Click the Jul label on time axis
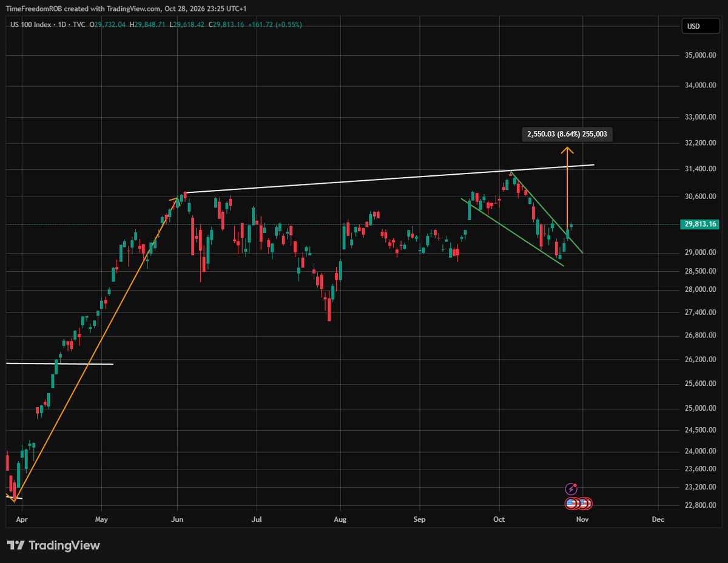Image resolution: width=728 pixels, height=563 pixels. click(x=257, y=520)
